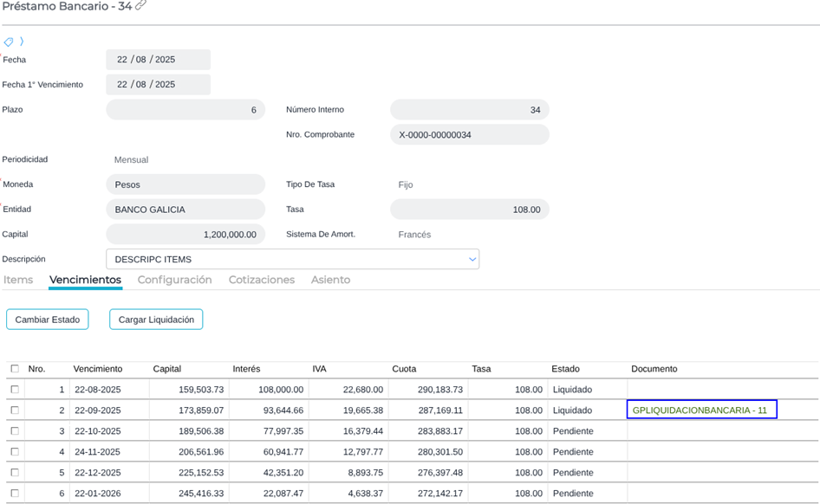Screen dimensions: 820x504
Task: Click the Vencimiento column header
Action: pyautogui.click(x=98, y=369)
